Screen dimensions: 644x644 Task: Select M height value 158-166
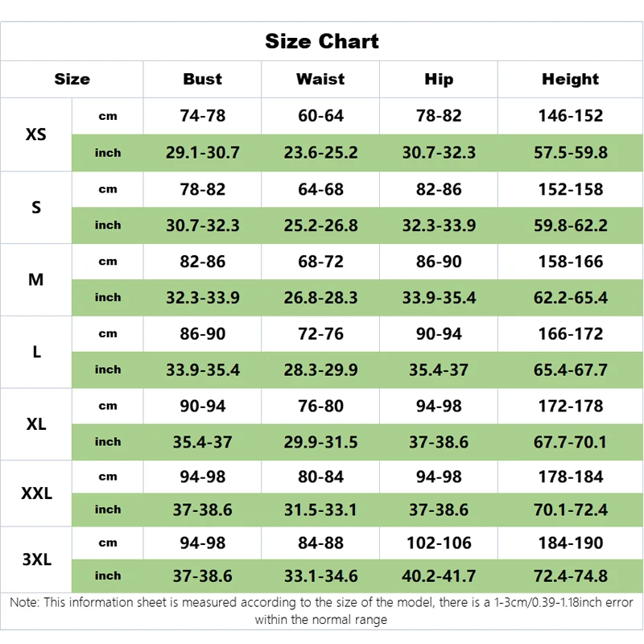(x=571, y=262)
